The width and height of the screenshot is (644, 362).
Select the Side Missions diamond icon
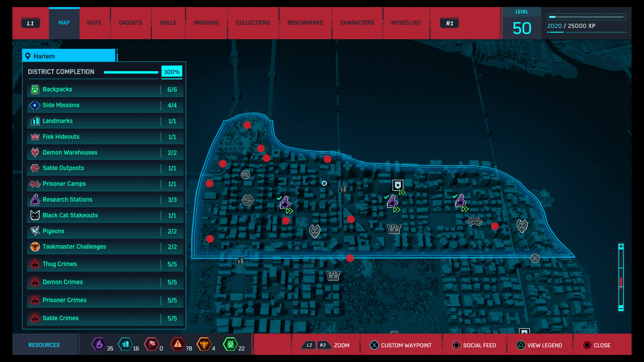35,105
